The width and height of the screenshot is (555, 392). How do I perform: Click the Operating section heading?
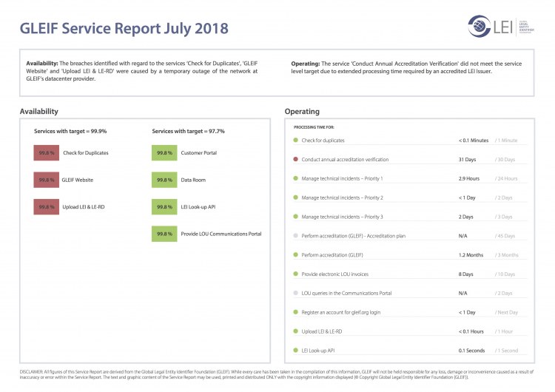(302, 112)
